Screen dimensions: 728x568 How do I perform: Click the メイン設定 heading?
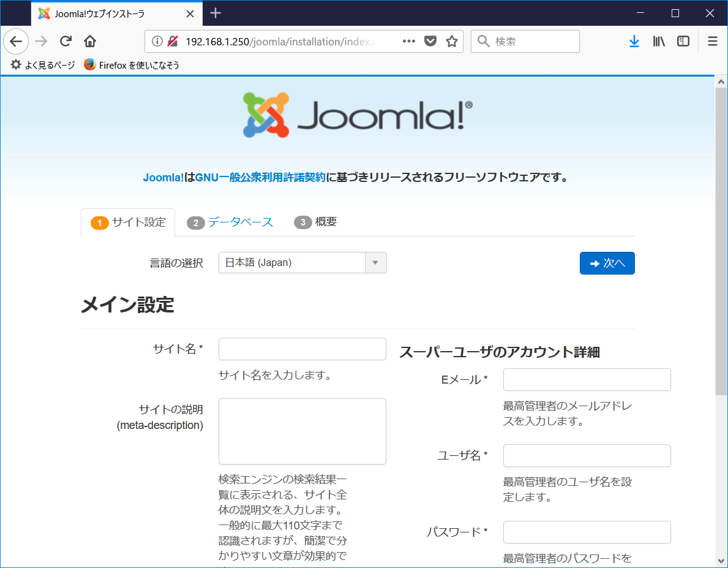coord(128,305)
